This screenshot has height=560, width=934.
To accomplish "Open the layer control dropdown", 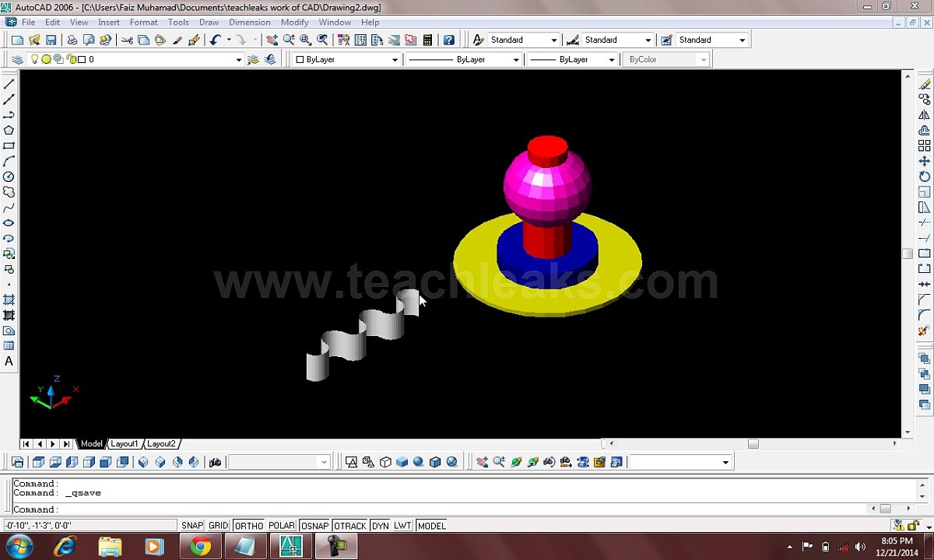I will [x=238, y=60].
